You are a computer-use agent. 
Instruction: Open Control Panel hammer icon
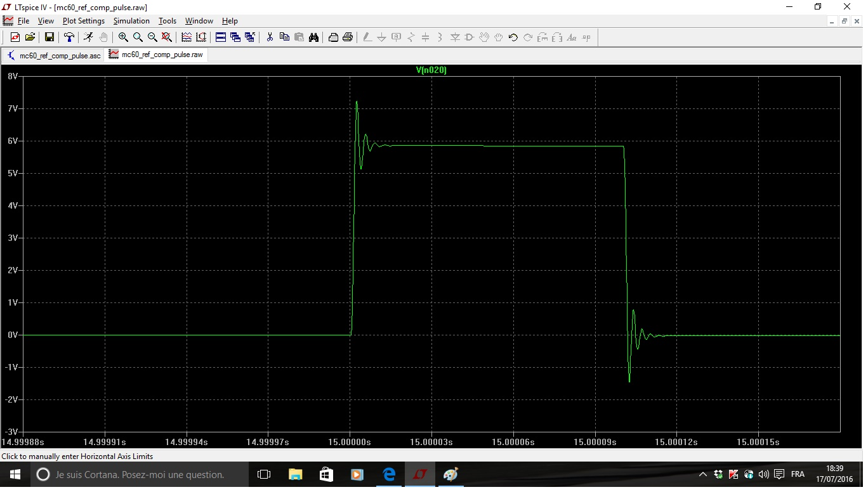[69, 37]
